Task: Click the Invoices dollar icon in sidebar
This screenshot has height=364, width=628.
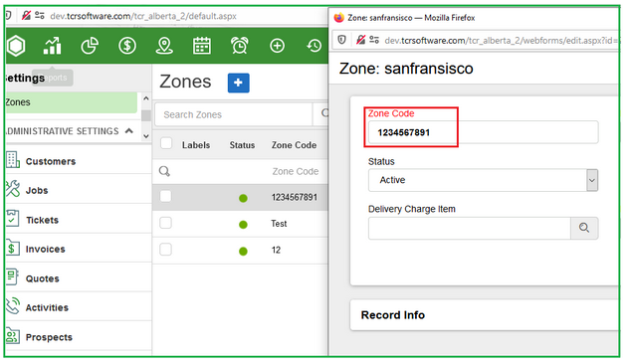Action: (x=12, y=248)
